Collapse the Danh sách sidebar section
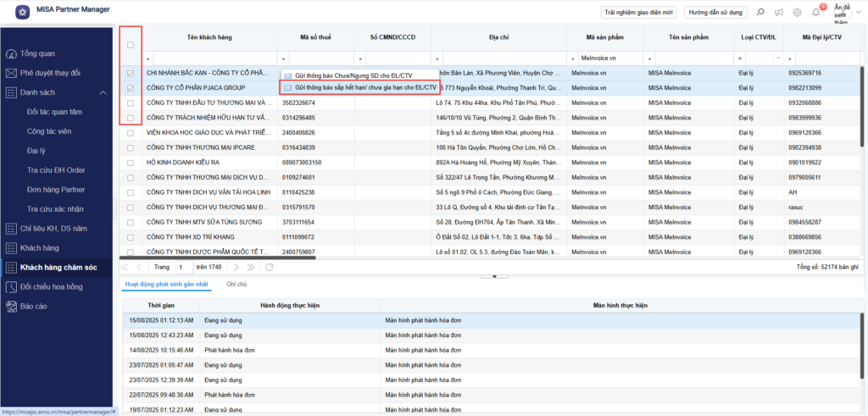Screen dimensions: 868x416 pos(103,92)
